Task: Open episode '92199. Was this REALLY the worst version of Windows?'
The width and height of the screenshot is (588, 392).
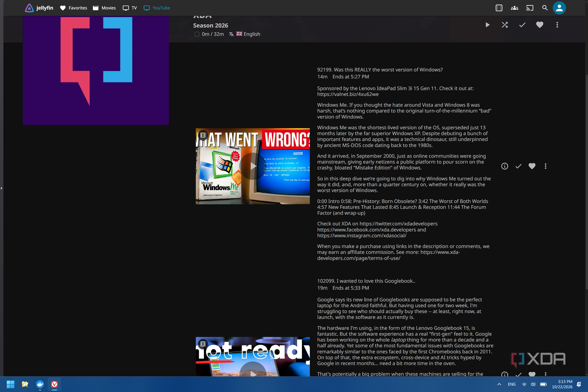Action: point(380,70)
